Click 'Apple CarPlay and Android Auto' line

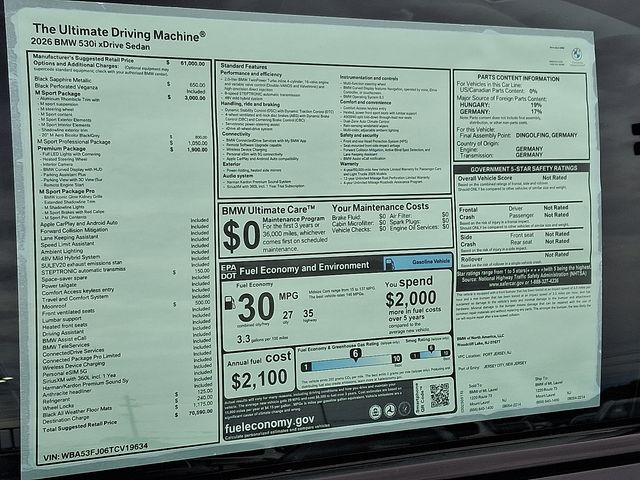[79, 224]
